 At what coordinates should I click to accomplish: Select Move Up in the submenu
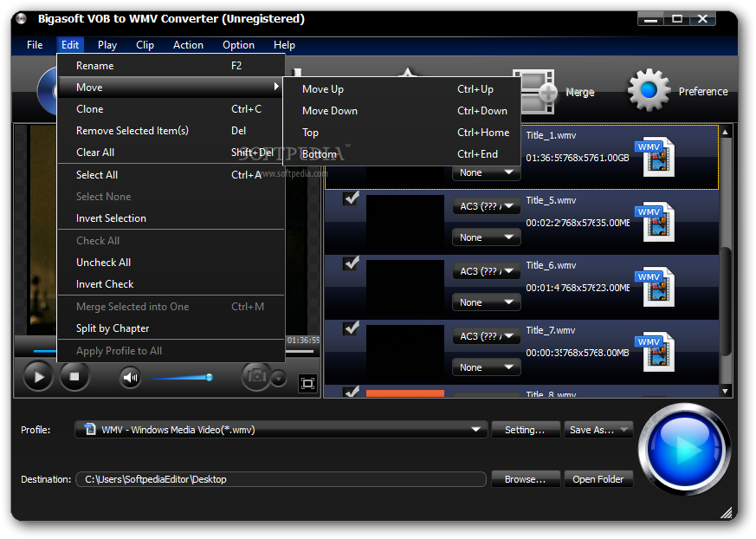pos(402,89)
